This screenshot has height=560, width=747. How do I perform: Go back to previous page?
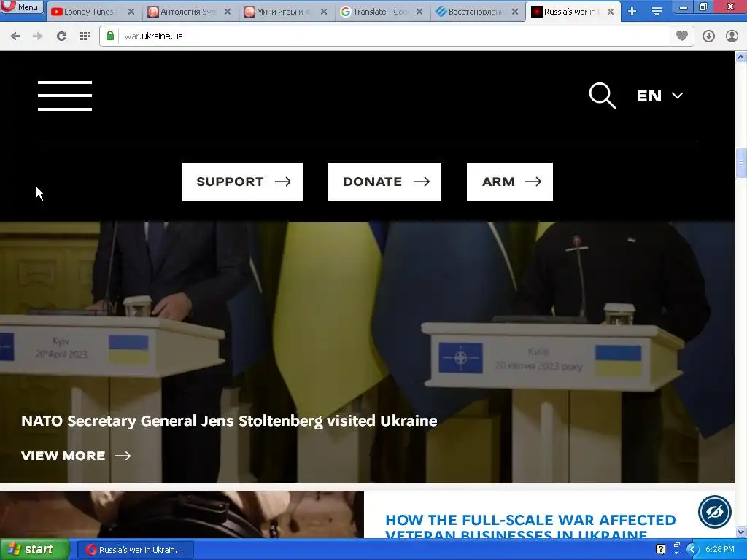tap(15, 36)
